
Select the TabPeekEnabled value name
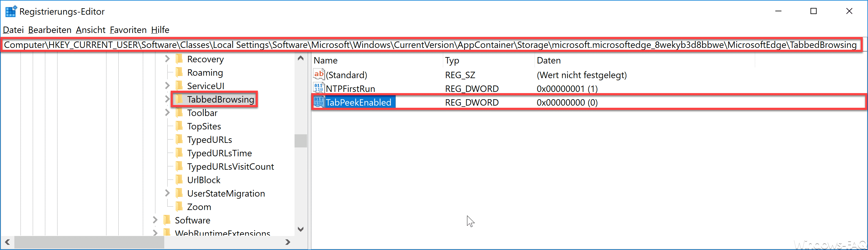[358, 103]
